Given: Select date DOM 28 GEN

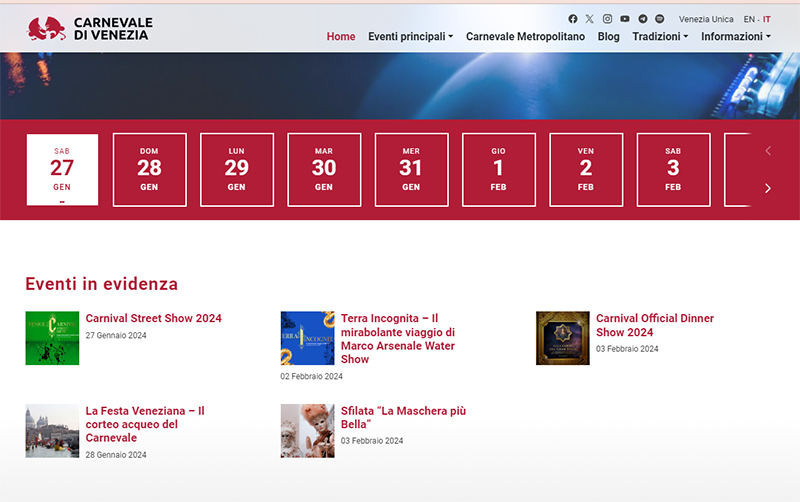Looking at the screenshot, I should tap(149, 170).
